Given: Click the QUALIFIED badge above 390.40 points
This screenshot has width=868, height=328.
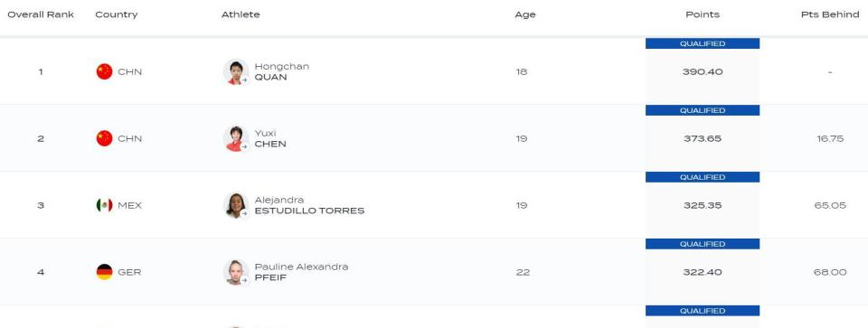Looking at the screenshot, I should tap(703, 43).
